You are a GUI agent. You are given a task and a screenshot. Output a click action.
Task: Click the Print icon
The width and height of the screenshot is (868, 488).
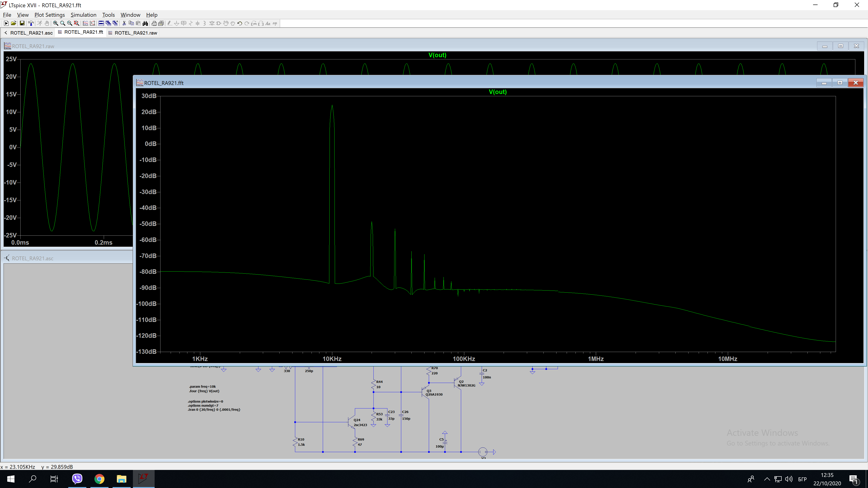[161, 23]
